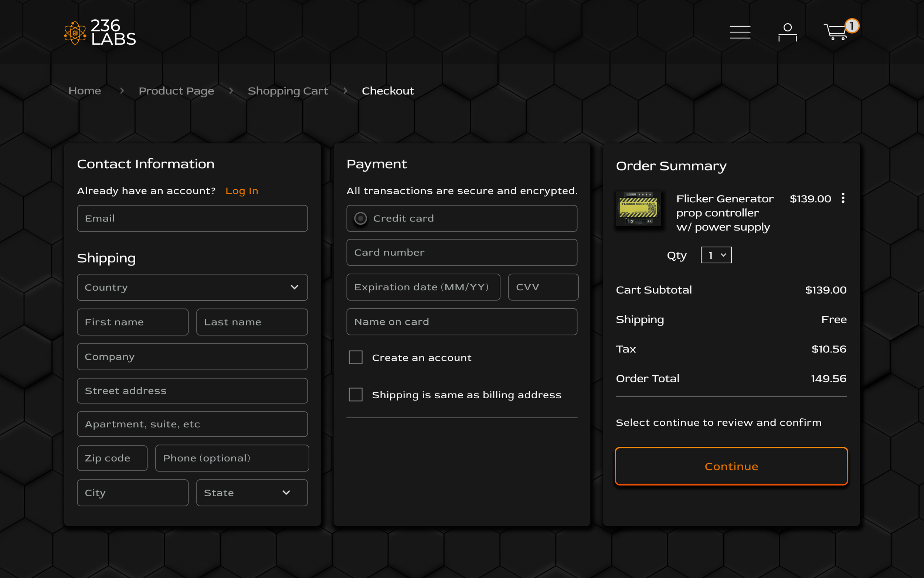Open the State dropdown
Screen dimensions: 924x578
click(252, 493)
